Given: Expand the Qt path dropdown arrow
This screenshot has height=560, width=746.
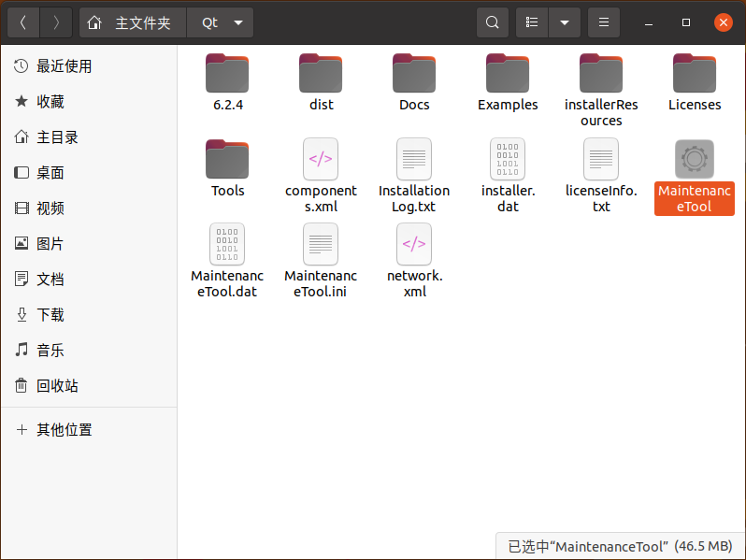Looking at the screenshot, I should [238, 22].
